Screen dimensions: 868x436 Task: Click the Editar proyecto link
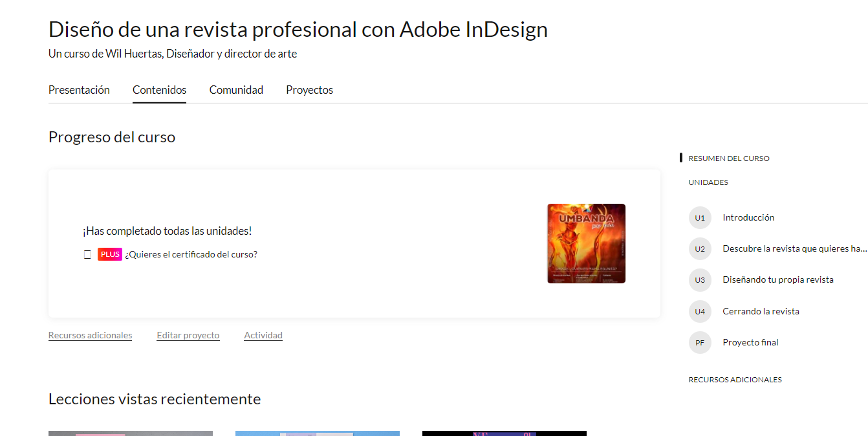[x=188, y=335]
